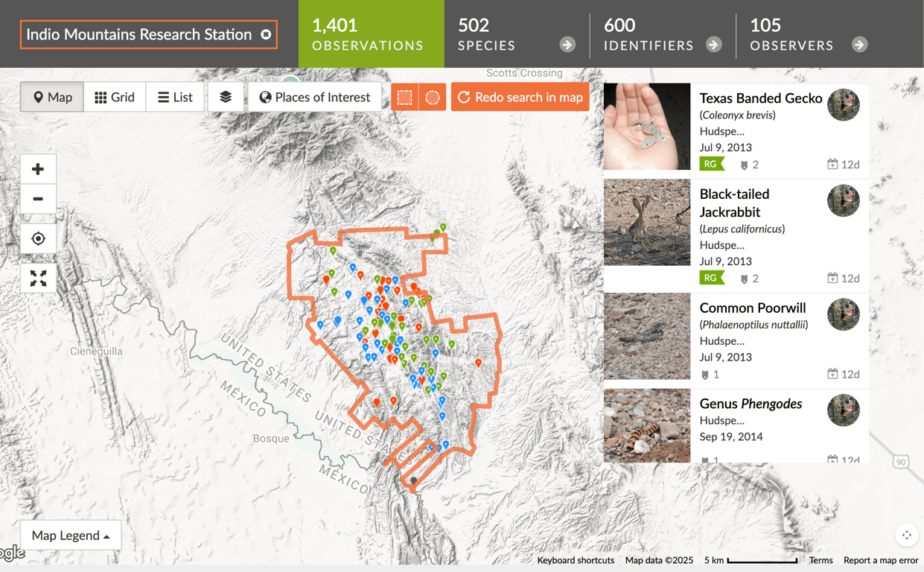This screenshot has width=924, height=572.
Task: Switch to Grid view
Action: pos(114,97)
